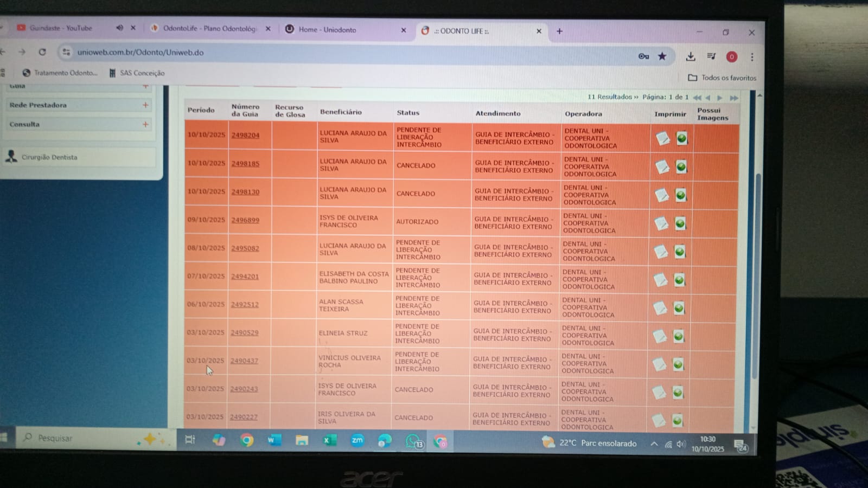This screenshot has width=868, height=488.
Task: Click the green circle icon for guia 2495082
Action: pyautogui.click(x=680, y=251)
